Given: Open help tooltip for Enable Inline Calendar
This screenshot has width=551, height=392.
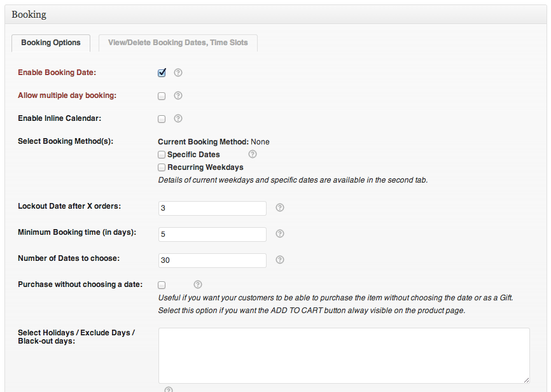Looking at the screenshot, I should click(x=178, y=118).
